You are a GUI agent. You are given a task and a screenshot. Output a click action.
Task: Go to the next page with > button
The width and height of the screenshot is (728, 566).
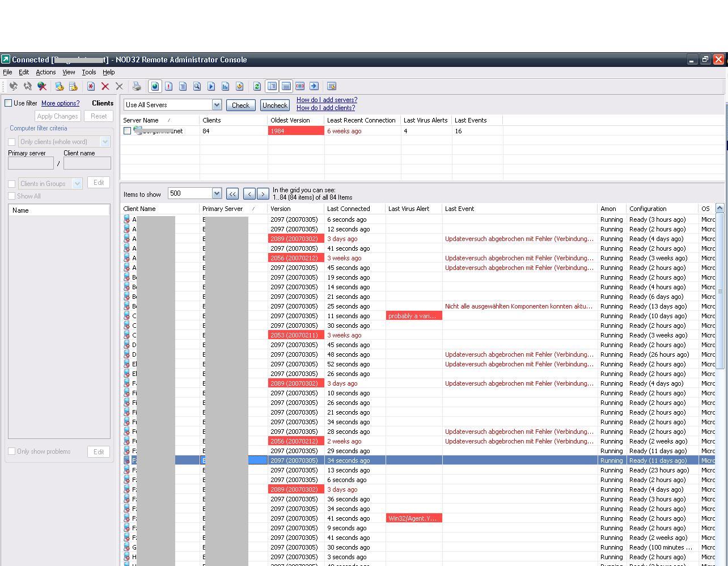pos(263,194)
